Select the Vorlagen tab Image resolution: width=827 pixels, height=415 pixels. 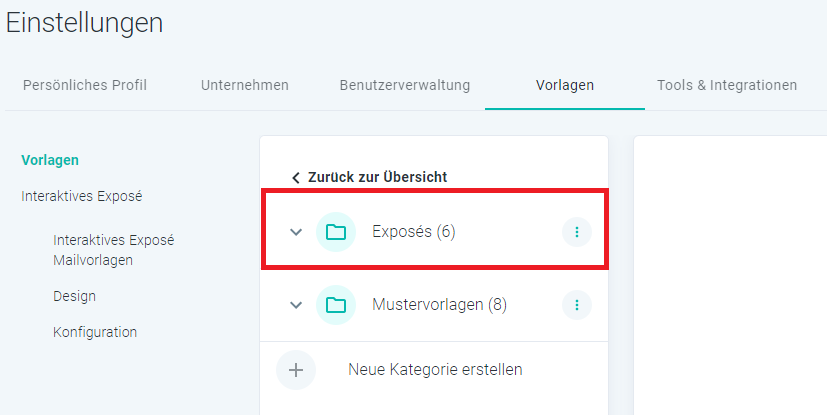coord(565,85)
